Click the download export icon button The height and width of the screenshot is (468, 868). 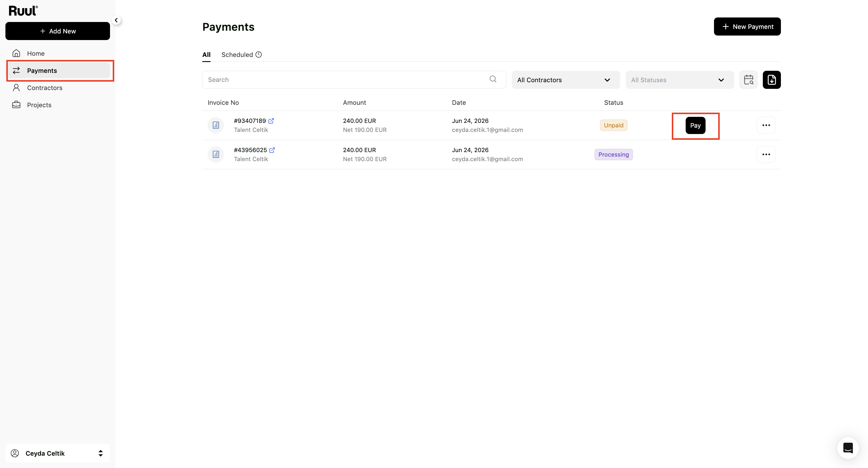tap(772, 80)
